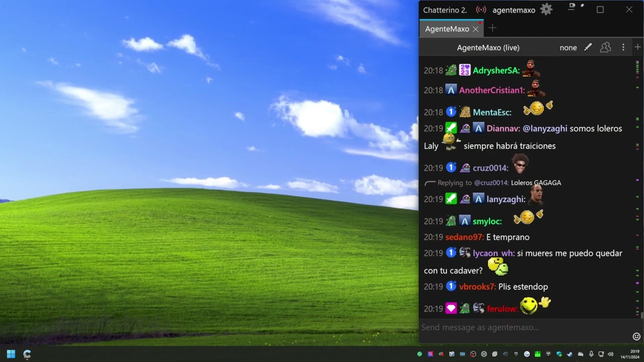Click username lycaon_wh
This screenshot has width=644, height=362.
click(x=494, y=253)
